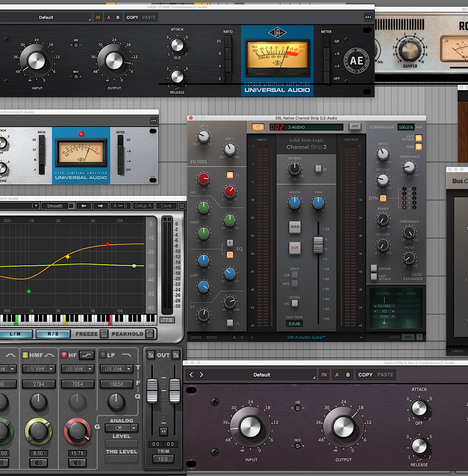
Task: Switch to the R / S tab
Action: pos(53,334)
